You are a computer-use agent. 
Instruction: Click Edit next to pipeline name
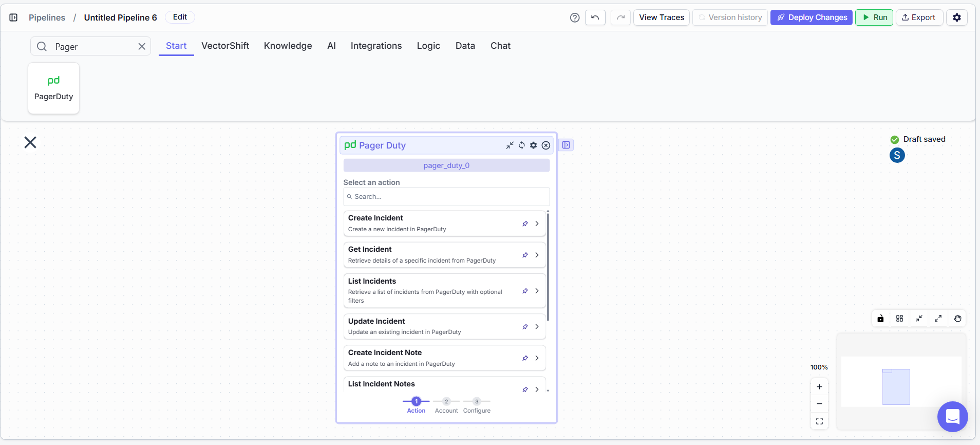180,17
